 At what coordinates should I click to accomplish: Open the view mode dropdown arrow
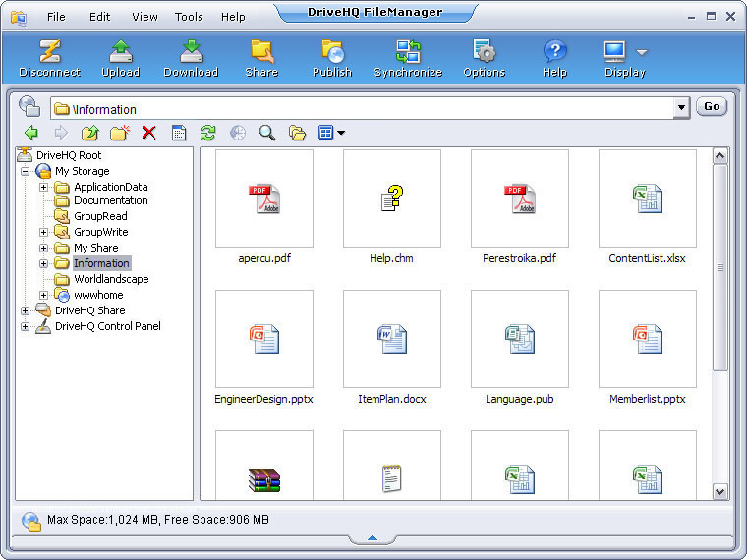341,133
